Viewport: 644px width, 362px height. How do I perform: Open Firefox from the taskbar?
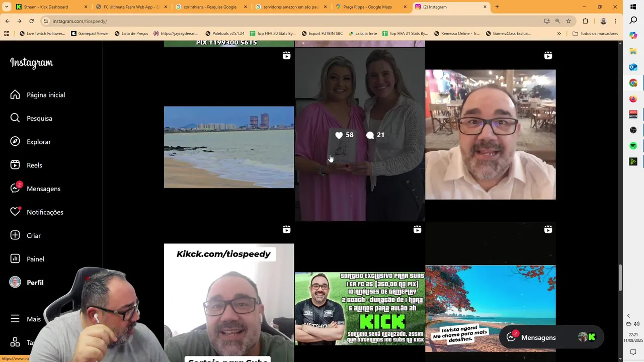tap(633, 99)
